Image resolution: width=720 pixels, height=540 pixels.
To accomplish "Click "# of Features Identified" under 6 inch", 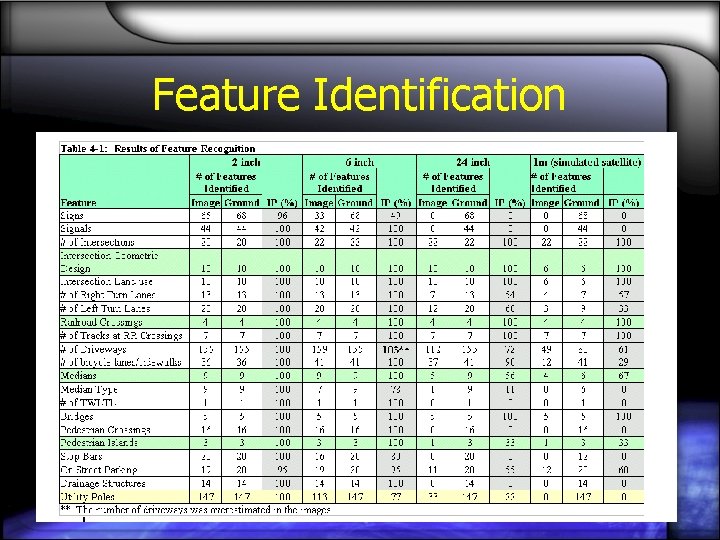I will (339, 182).
